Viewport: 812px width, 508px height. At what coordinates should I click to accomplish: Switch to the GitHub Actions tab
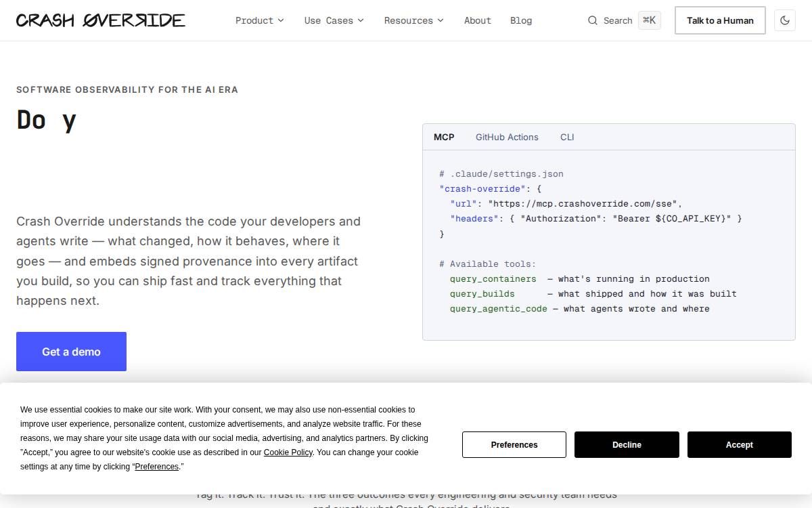click(x=507, y=137)
